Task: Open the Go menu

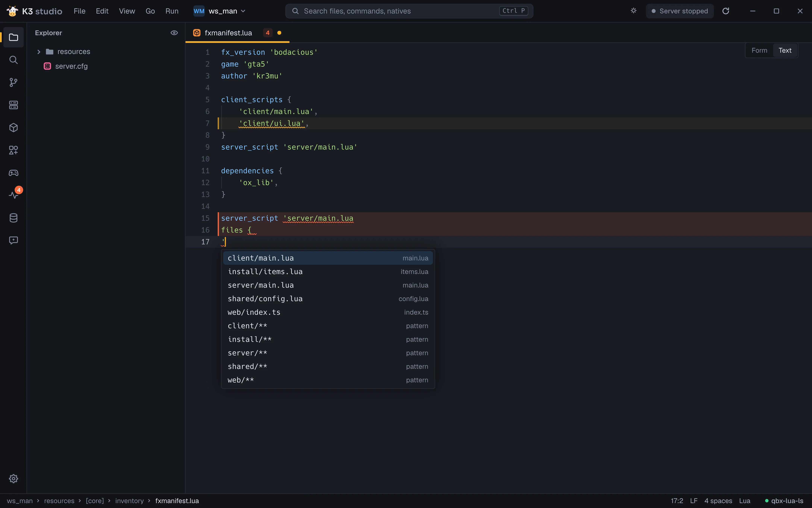Action: 150,11
